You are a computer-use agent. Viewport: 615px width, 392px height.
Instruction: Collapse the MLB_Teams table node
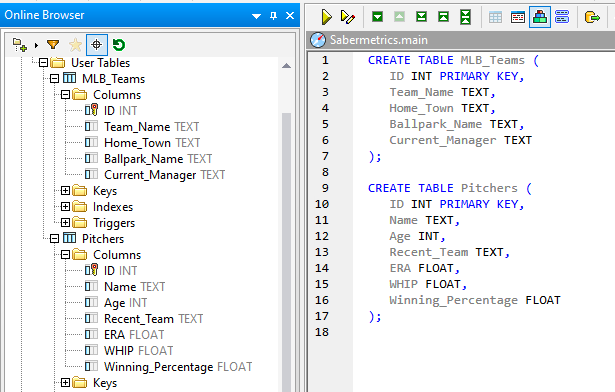tap(55, 79)
